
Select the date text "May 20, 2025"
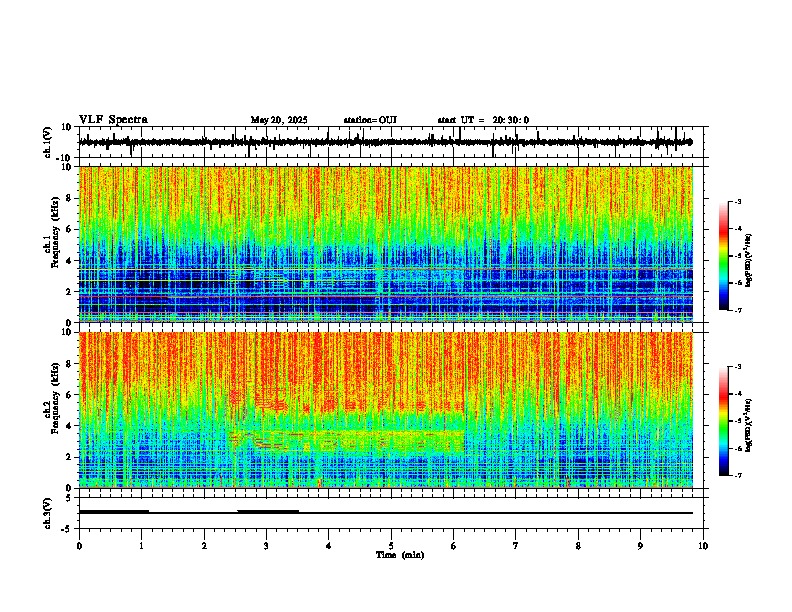click(x=279, y=120)
